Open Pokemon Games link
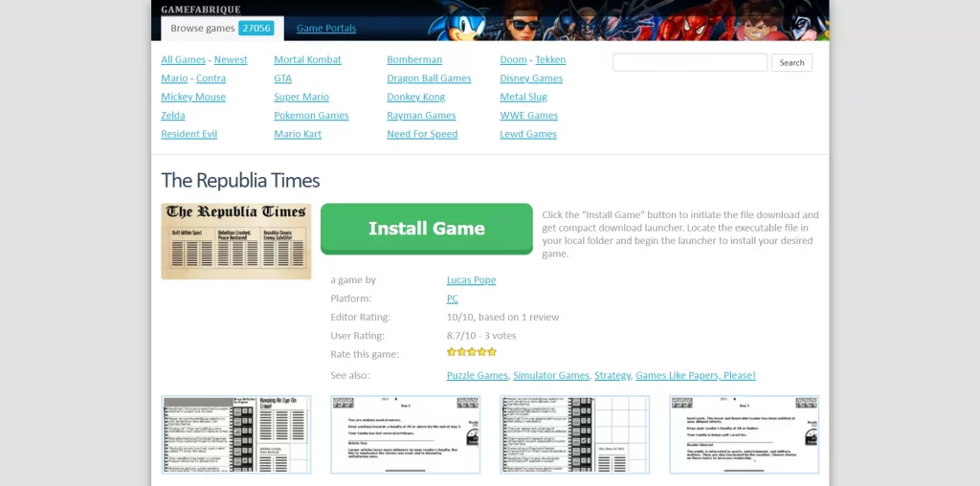The image size is (980, 486). click(x=311, y=116)
